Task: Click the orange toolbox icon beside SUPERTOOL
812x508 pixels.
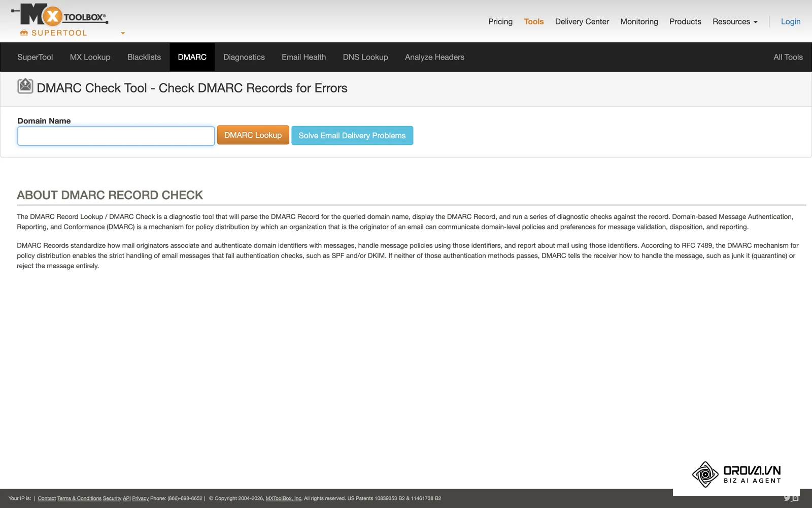Action: click(x=24, y=33)
